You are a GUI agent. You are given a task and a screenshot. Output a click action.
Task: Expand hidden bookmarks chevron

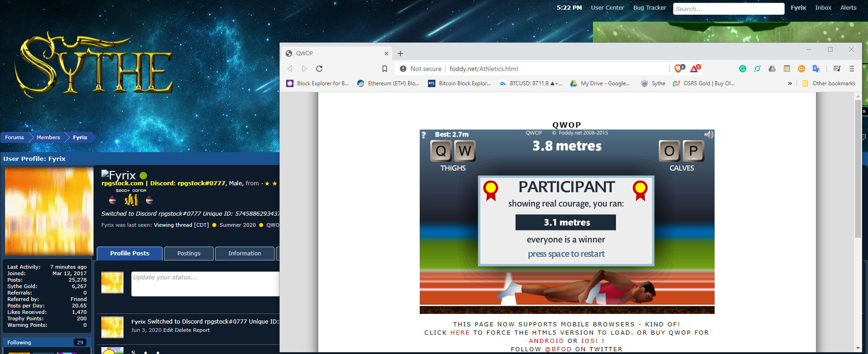790,83
